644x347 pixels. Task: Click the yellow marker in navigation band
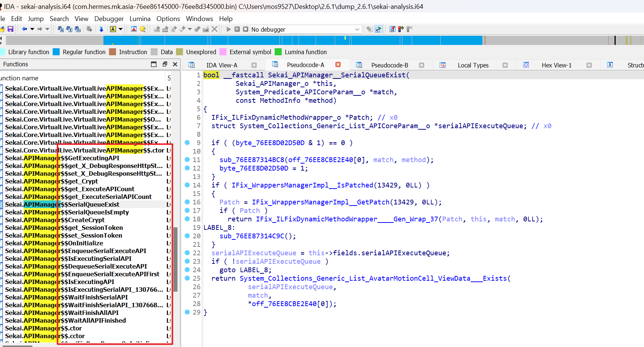pyautogui.click(x=345, y=38)
